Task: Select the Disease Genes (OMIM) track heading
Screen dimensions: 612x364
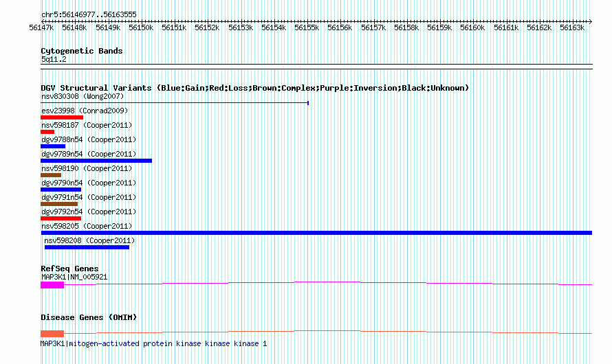Action: [89, 317]
